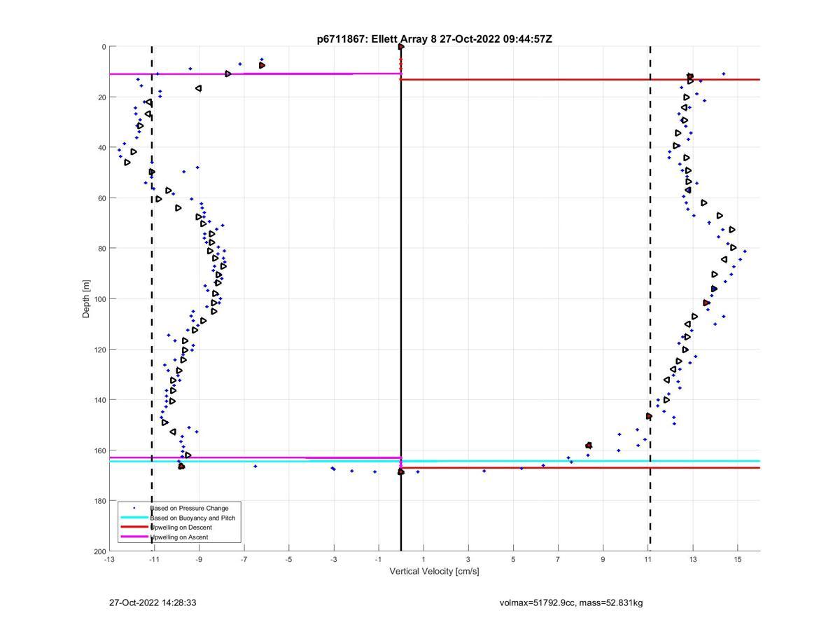This screenshot has height=620, width=840.
Task: Click legend entry Based on Buoyancy and Pitch
Action: tap(192, 518)
